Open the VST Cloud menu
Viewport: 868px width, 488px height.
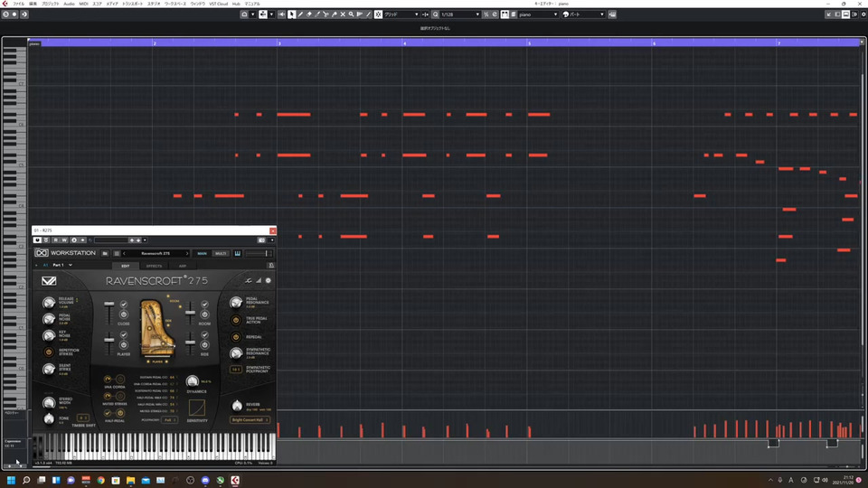(x=218, y=4)
